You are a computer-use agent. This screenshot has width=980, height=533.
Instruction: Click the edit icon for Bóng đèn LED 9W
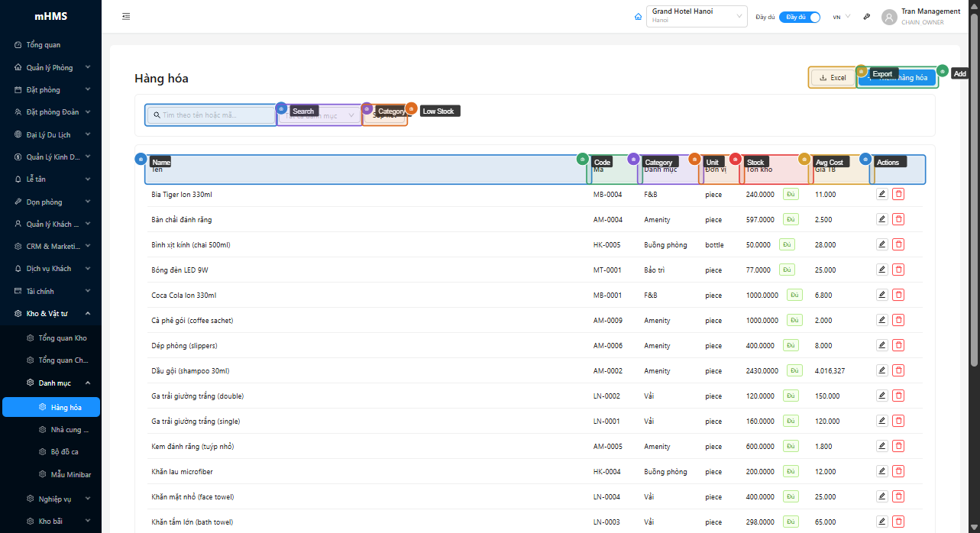(881, 270)
